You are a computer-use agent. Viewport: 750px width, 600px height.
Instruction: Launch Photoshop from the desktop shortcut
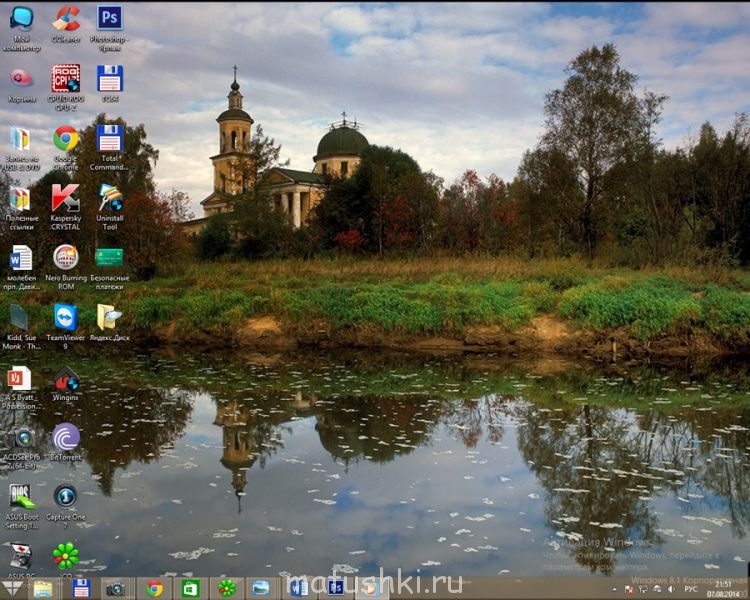109,18
